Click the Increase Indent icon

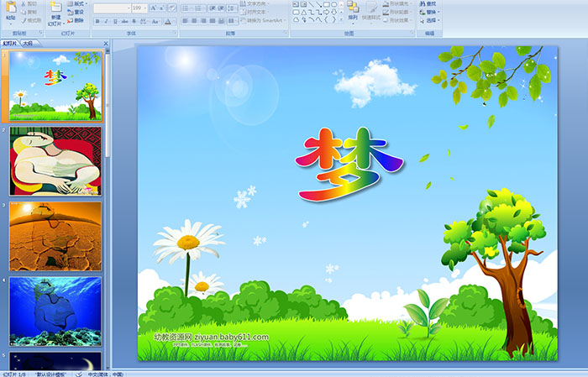point(221,8)
